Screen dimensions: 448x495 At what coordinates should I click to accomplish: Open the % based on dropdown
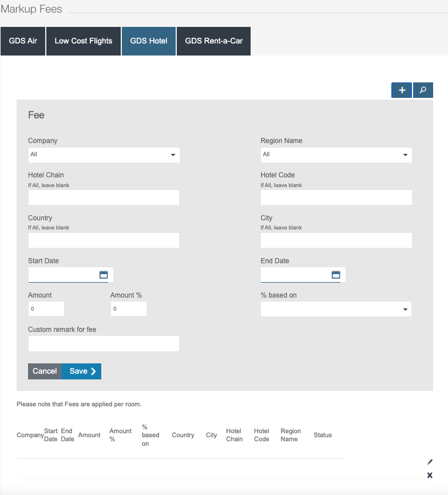[336, 310]
